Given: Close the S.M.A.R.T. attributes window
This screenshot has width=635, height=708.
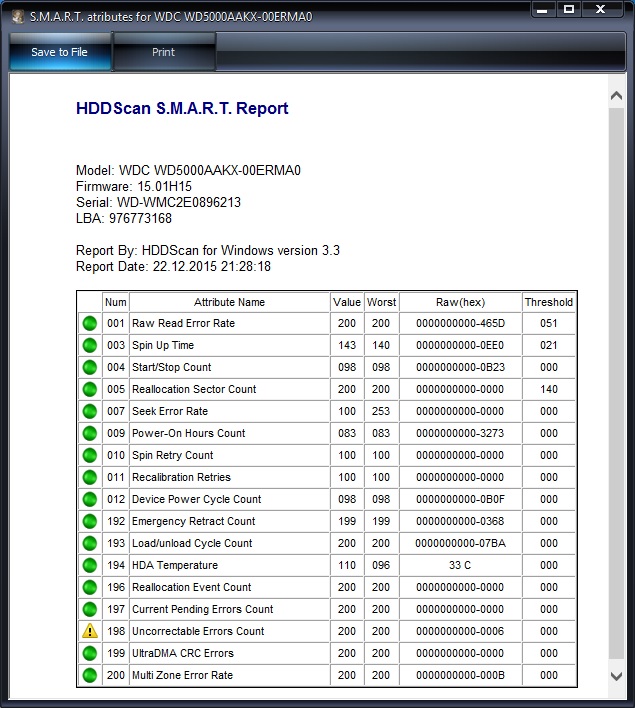Looking at the screenshot, I should point(601,9).
